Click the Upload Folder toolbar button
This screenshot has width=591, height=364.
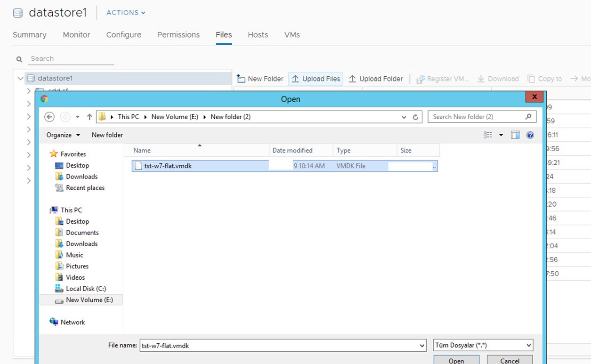[x=376, y=79]
